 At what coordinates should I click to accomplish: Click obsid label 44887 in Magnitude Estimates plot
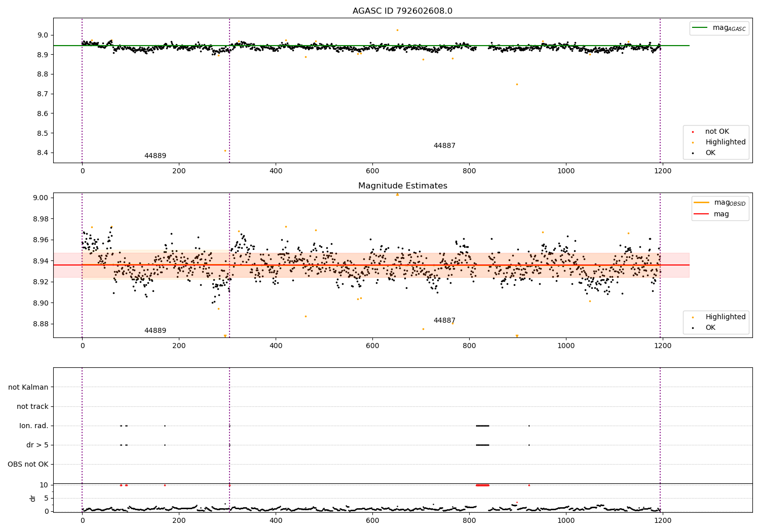(x=444, y=321)
